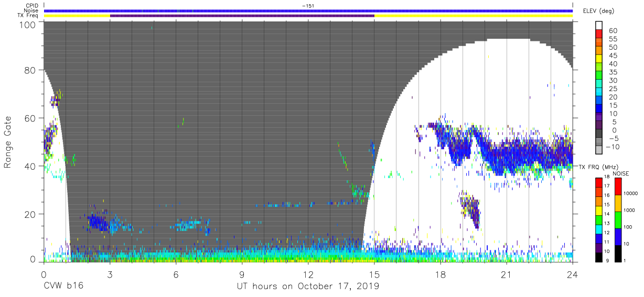The height and width of the screenshot is (297, 644).
Task: Click the blue Noise strip above the plot
Action: (308, 10)
